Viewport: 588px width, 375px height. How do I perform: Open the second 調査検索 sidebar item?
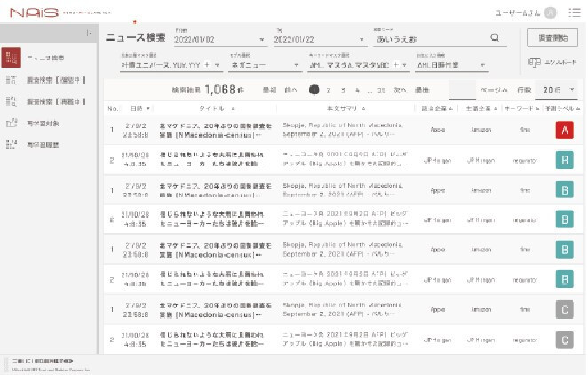pyautogui.click(x=56, y=101)
